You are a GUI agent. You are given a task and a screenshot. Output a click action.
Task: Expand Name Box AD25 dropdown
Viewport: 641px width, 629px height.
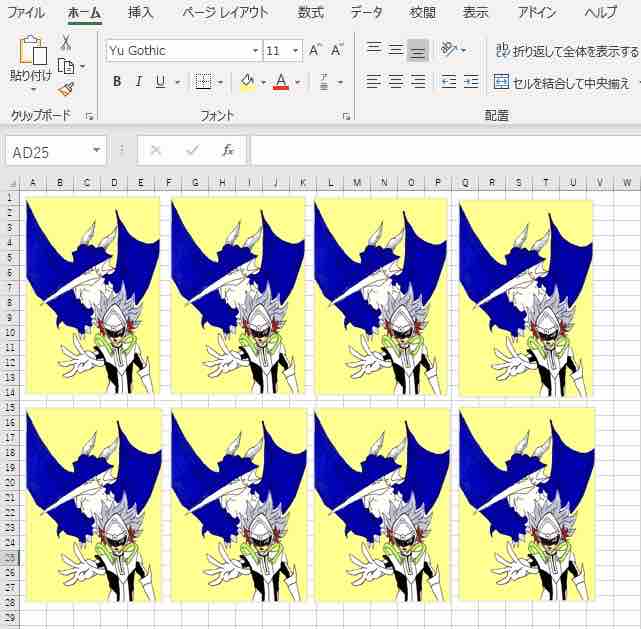(x=96, y=150)
